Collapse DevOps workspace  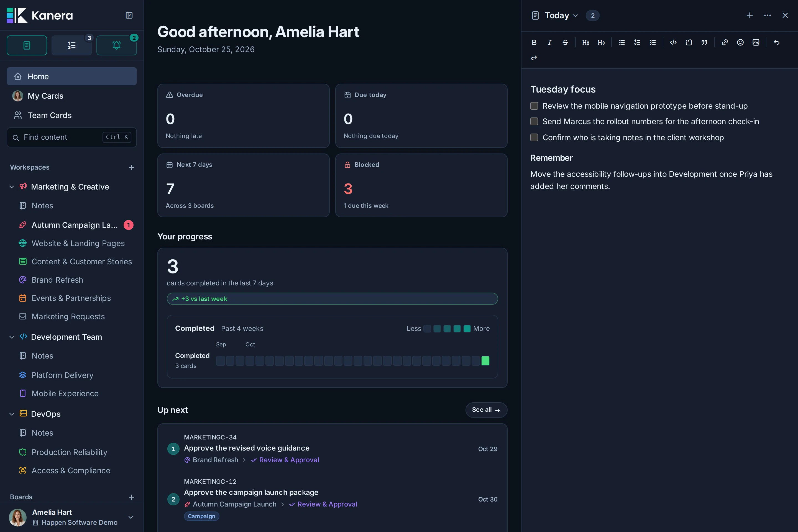12,414
